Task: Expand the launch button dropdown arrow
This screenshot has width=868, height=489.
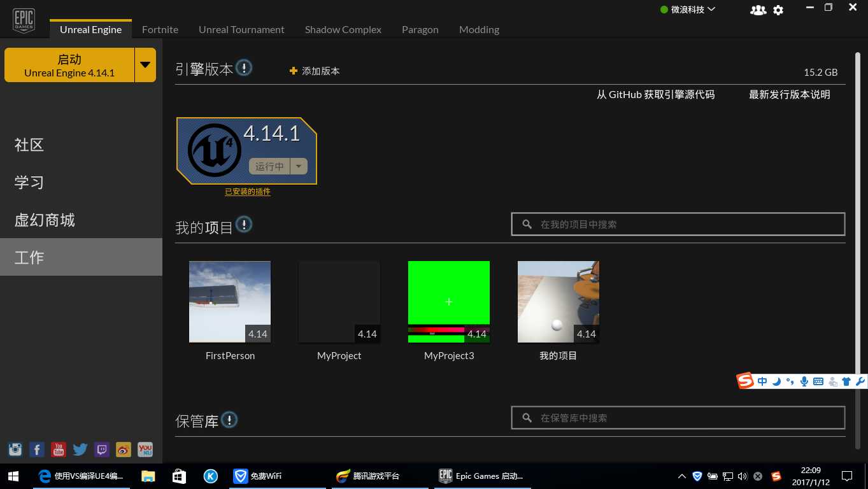Action: [145, 65]
